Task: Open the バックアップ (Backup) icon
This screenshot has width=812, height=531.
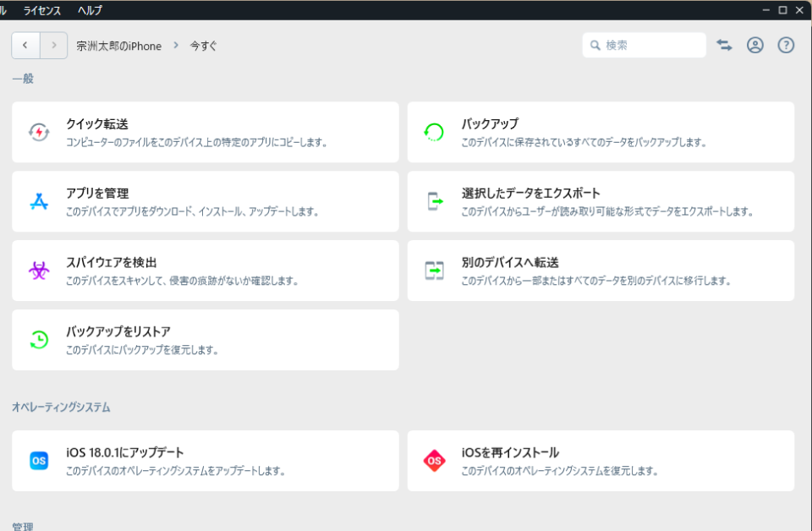Action: point(434,132)
